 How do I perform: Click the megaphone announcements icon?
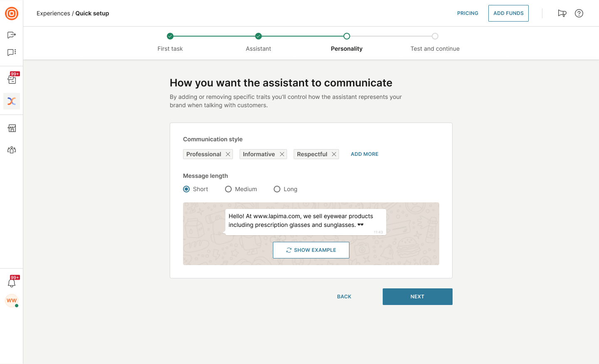[x=562, y=13]
